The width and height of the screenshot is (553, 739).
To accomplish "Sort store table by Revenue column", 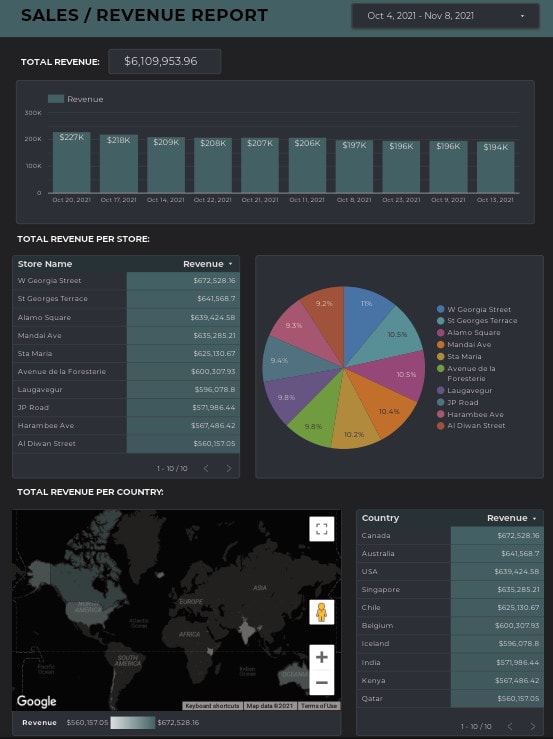I will (x=207, y=264).
